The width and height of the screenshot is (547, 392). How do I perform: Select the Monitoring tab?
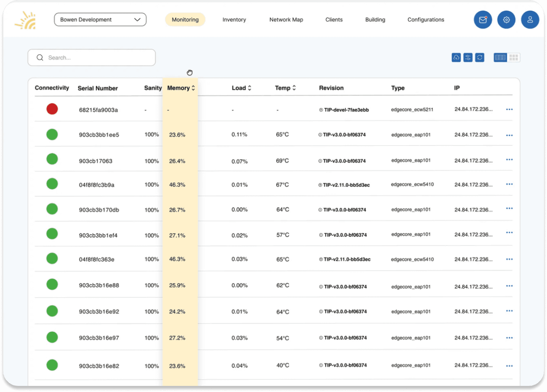(185, 20)
